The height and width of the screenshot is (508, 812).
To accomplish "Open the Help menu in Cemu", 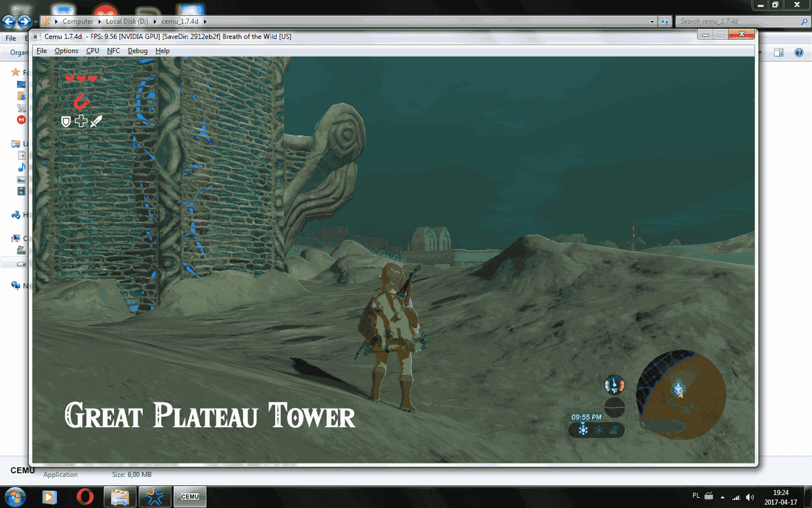I will click(x=162, y=51).
